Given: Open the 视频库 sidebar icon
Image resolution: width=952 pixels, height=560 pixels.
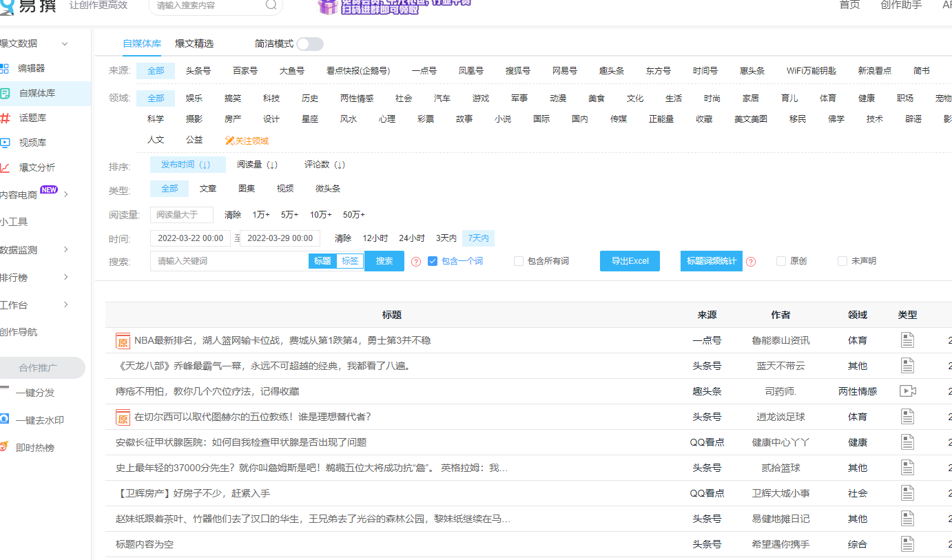Looking at the screenshot, I should point(5,143).
